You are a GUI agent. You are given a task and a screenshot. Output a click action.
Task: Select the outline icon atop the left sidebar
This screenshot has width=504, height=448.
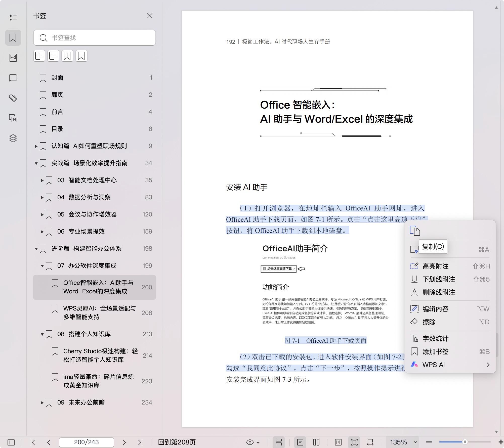(x=13, y=18)
